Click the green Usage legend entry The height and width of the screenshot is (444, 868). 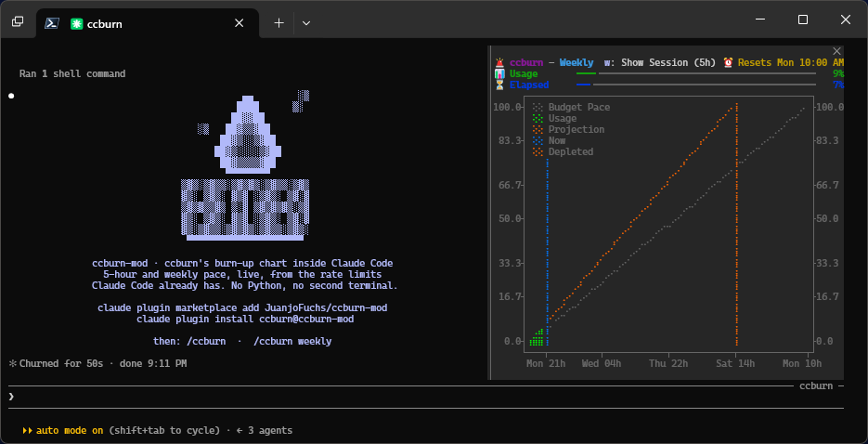tap(554, 118)
